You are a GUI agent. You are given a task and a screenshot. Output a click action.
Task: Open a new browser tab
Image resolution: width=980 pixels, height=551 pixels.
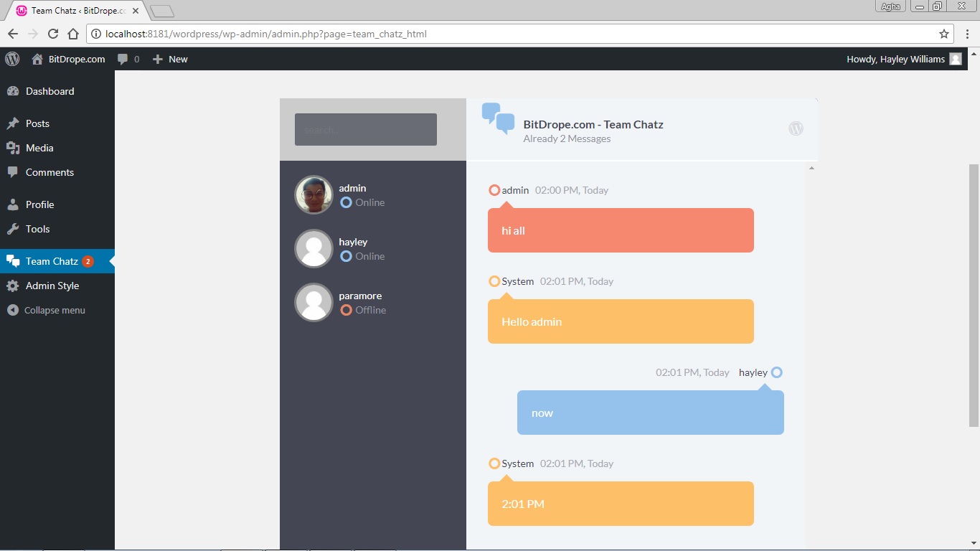click(162, 11)
